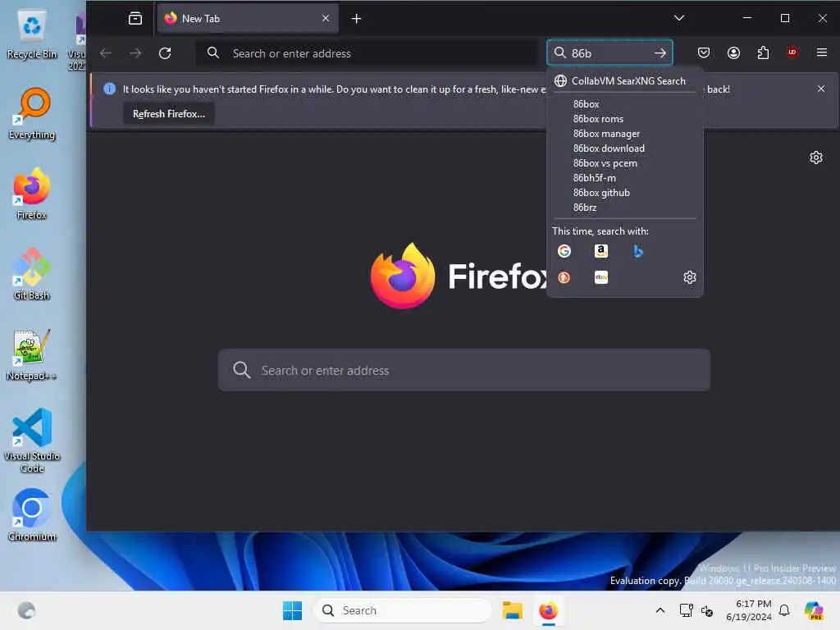Focus the search bar containing 86b
Image resolution: width=840 pixels, height=630 pixels.
[609, 53]
